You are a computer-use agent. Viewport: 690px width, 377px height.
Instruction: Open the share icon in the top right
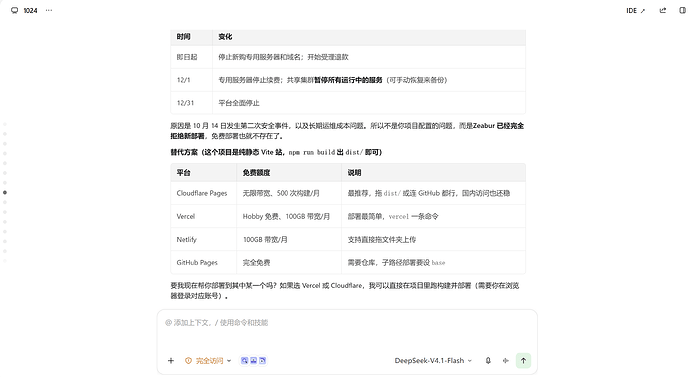click(x=663, y=11)
